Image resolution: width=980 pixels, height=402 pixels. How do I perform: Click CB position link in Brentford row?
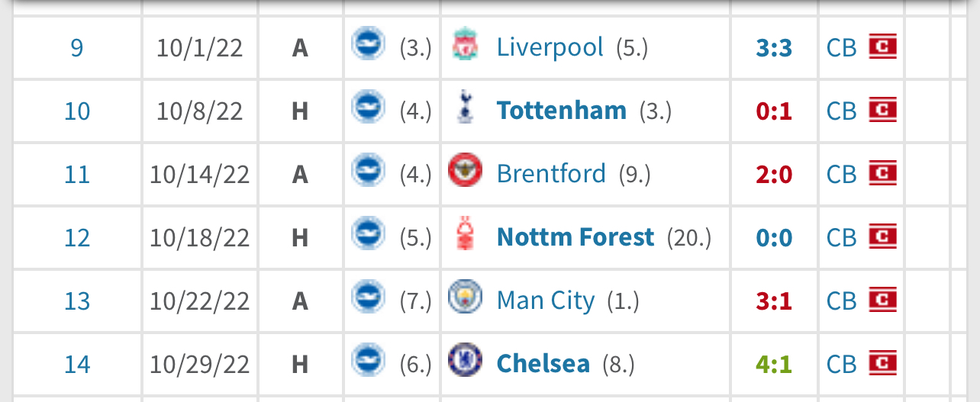coord(841,175)
